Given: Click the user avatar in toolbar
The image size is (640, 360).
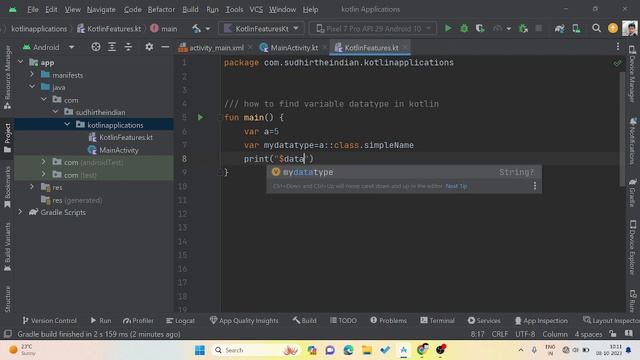Looking at the screenshot, I should tap(630, 28).
